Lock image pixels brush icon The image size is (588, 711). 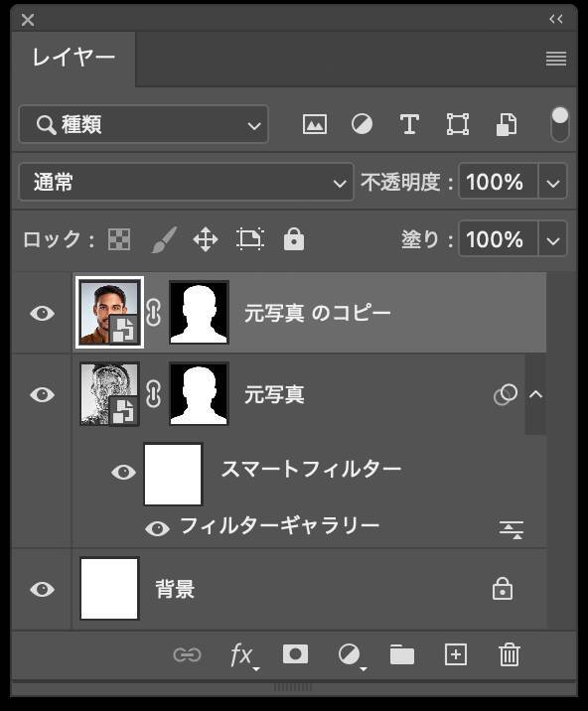[163, 239]
